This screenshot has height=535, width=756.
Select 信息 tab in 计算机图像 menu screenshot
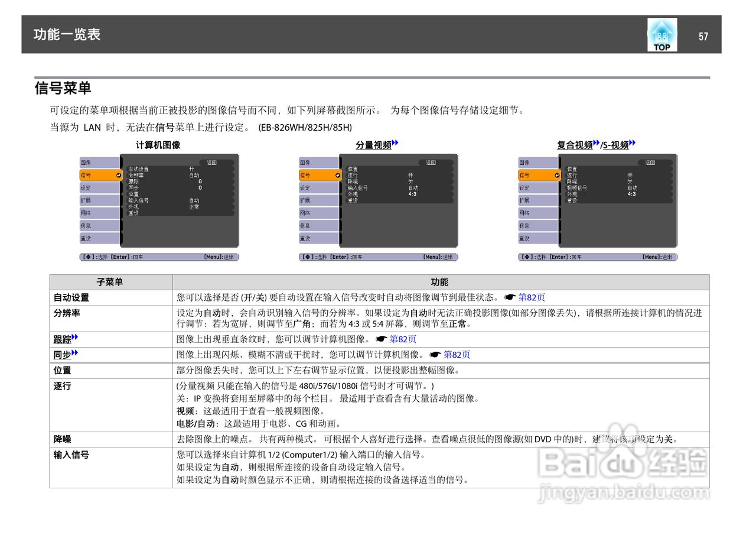[x=99, y=226]
